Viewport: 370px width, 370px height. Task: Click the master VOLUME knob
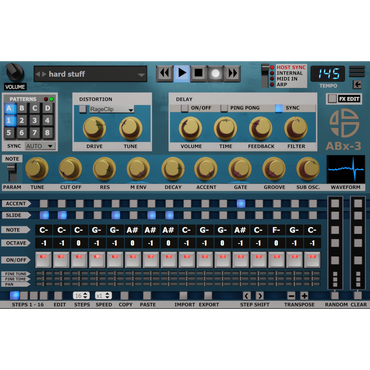(x=15, y=72)
